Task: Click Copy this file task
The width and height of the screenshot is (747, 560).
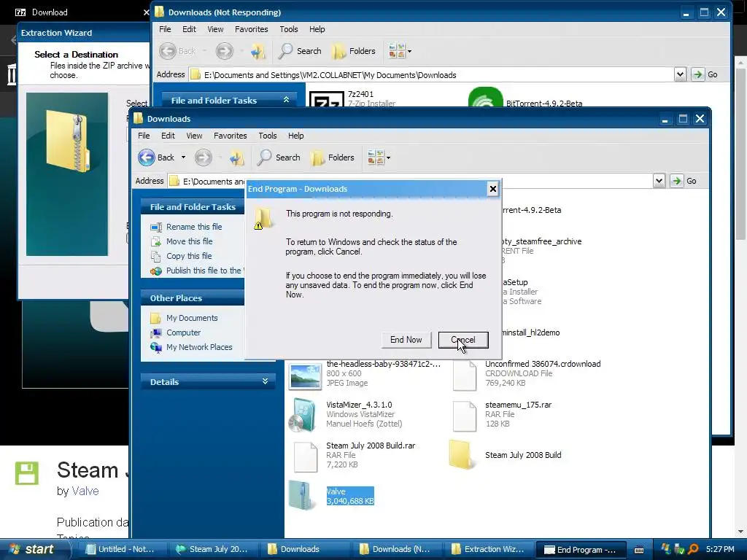Action: coord(189,256)
